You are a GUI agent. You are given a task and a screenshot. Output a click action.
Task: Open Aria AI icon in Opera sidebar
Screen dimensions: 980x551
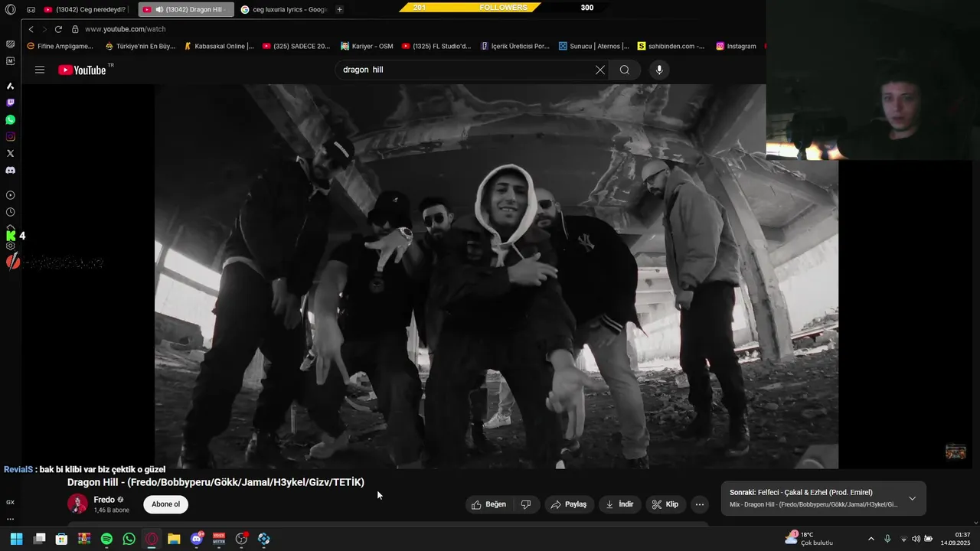[10, 86]
